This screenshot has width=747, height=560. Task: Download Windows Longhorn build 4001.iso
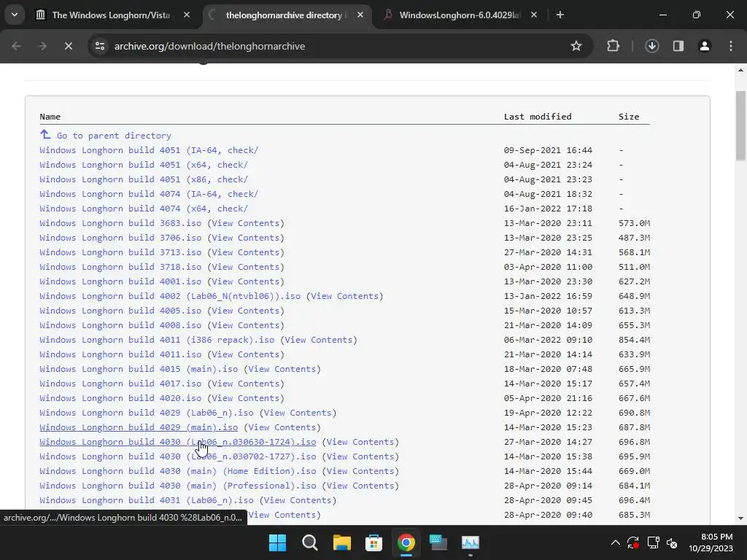[120, 281]
